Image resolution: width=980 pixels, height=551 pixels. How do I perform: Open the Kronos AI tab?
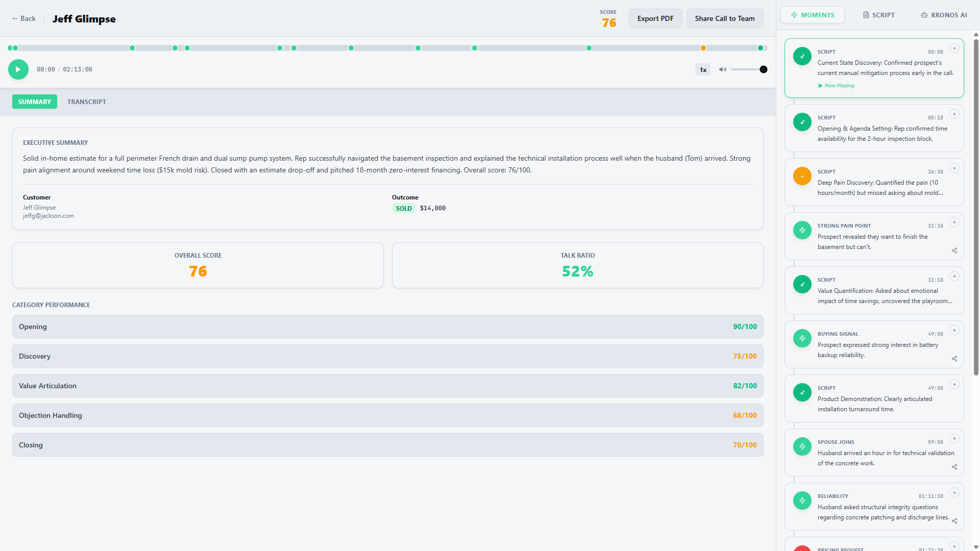pos(944,15)
